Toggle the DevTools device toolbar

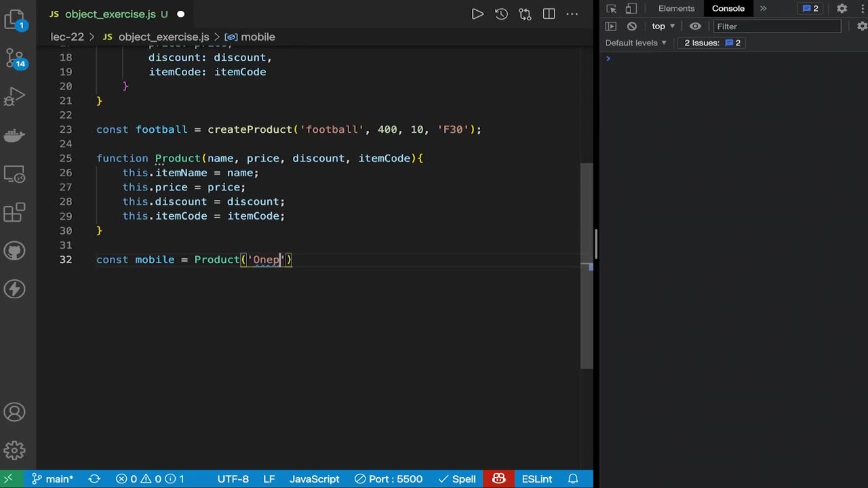pos(631,9)
